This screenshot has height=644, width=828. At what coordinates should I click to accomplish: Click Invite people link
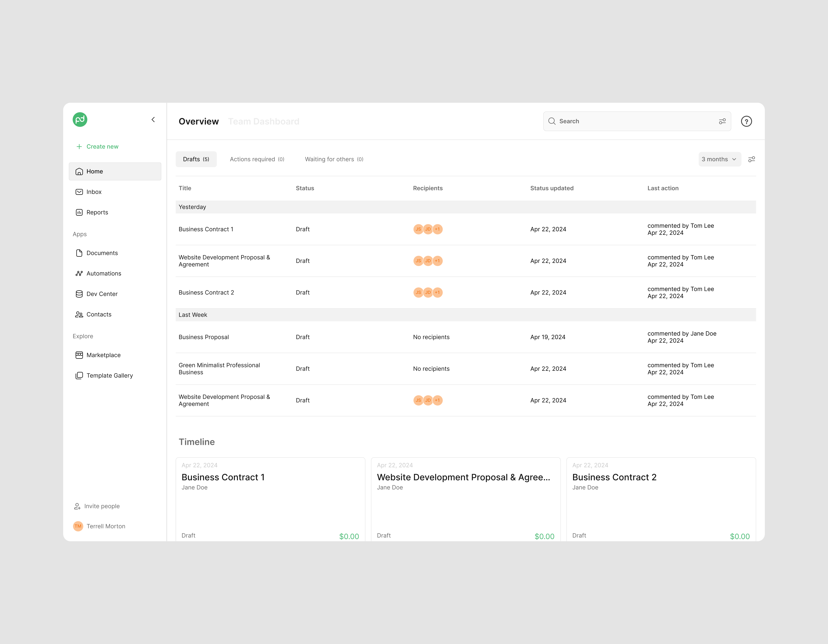(97, 506)
